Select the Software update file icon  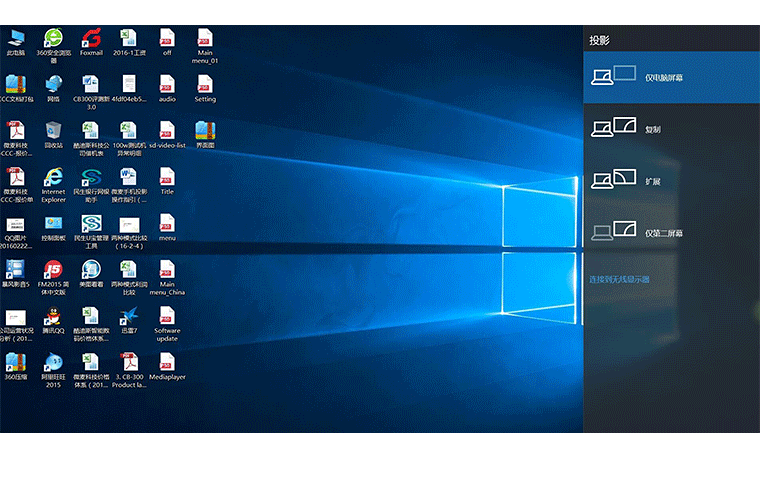click(x=167, y=324)
